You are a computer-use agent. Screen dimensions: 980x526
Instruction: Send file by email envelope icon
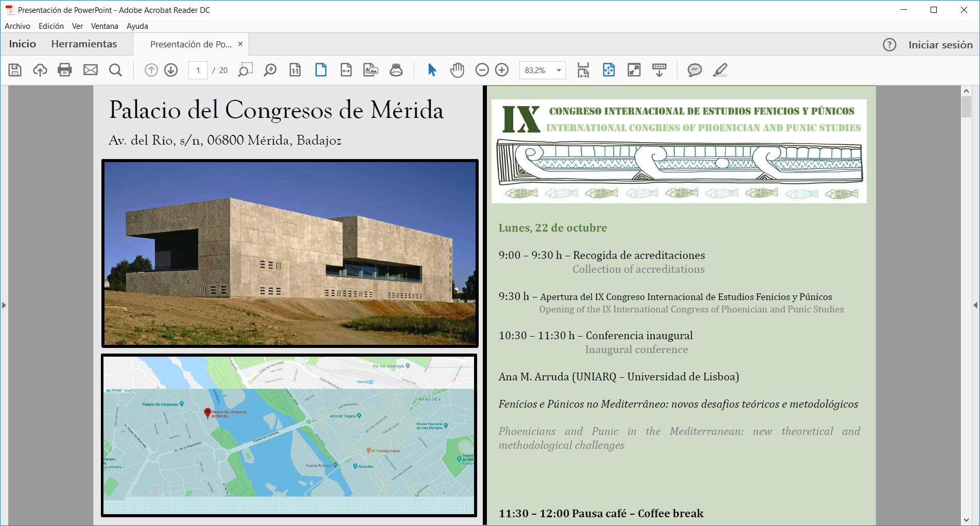coord(91,70)
